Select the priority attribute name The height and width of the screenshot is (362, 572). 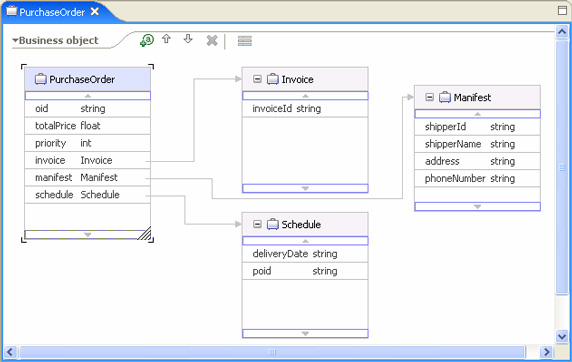pyautogui.click(x=50, y=143)
